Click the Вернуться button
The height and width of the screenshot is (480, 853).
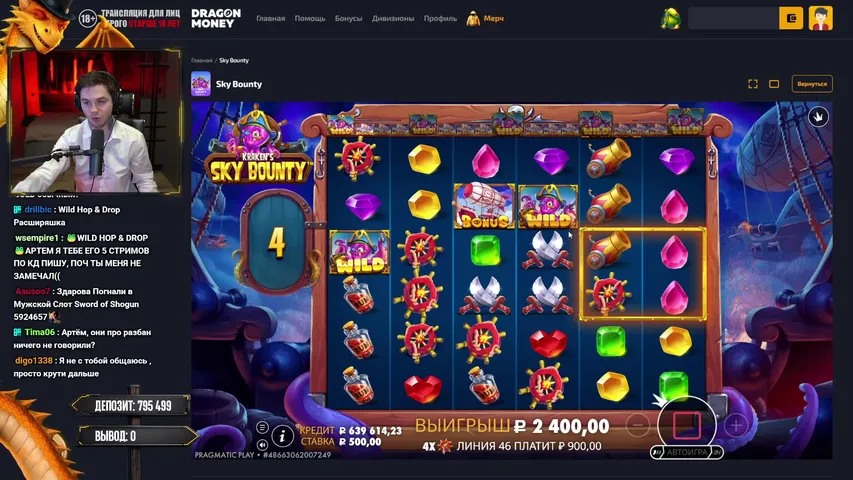(812, 84)
